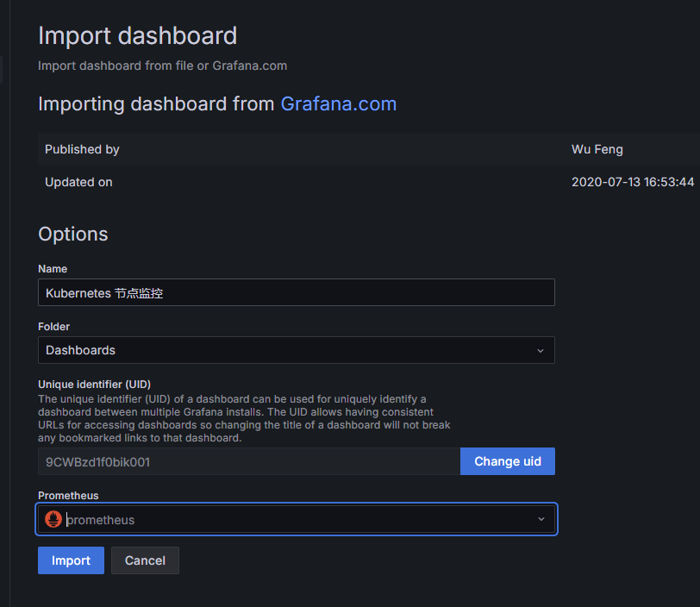Click the author name Wu Feng

597,149
